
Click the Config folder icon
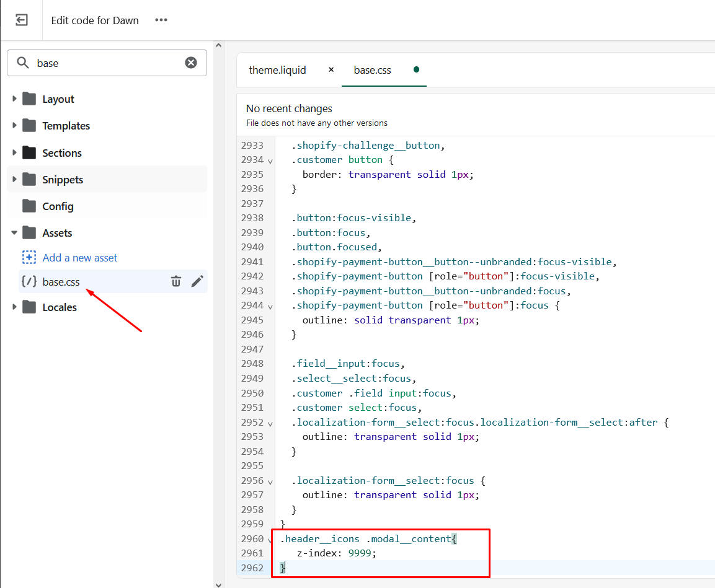click(29, 206)
